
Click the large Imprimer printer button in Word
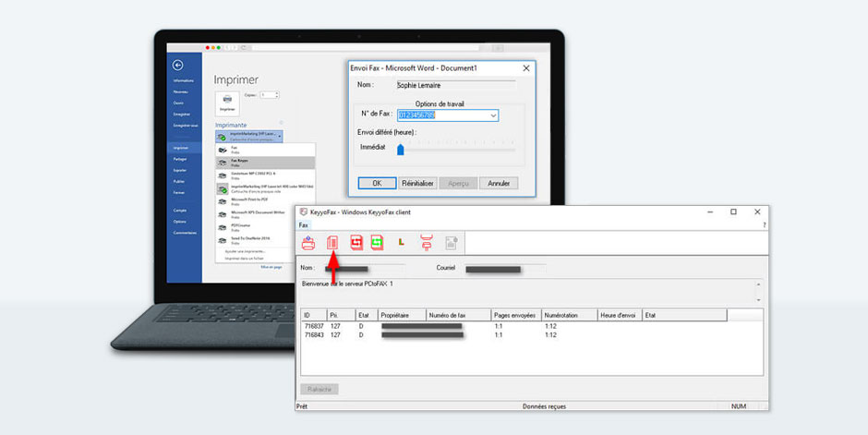point(227,103)
